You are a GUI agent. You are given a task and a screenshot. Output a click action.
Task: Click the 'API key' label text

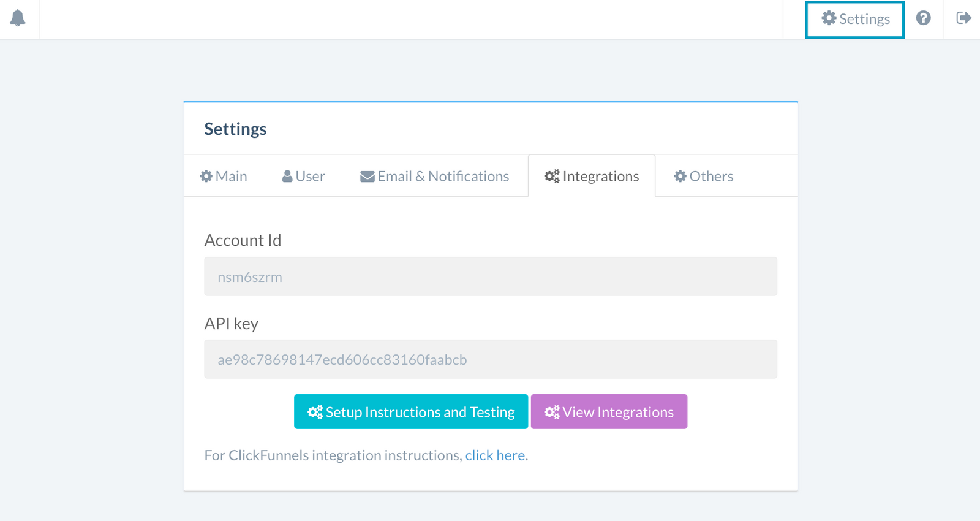(232, 324)
